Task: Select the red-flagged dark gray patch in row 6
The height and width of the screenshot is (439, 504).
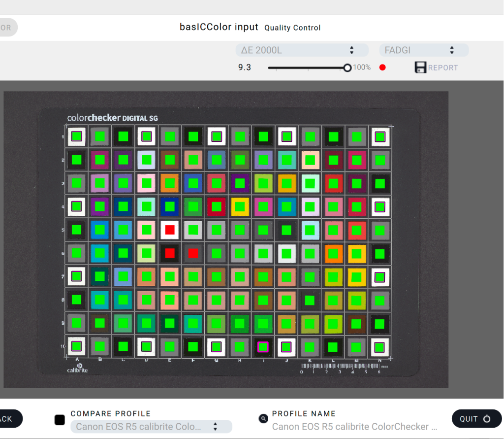Action: pos(193,253)
